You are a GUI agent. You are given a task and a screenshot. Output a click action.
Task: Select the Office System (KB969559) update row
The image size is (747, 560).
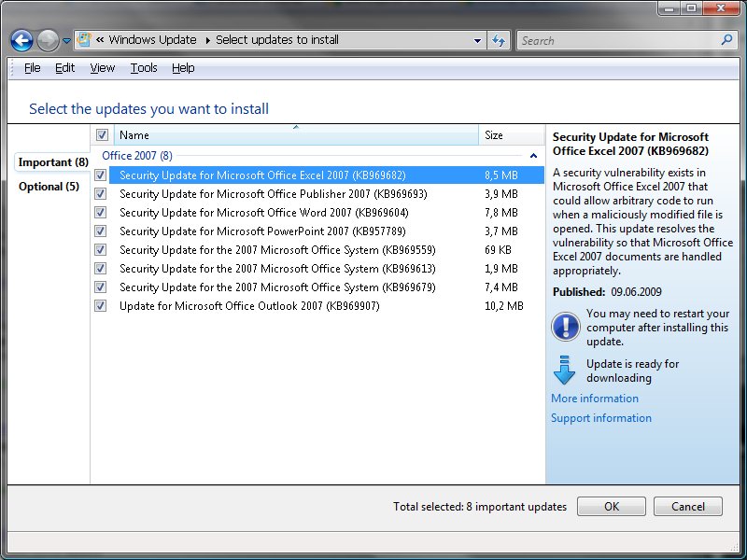coord(326,249)
